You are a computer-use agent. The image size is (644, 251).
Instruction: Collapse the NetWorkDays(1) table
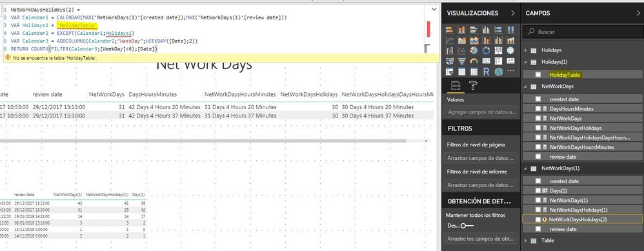click(x=526, y=168)
